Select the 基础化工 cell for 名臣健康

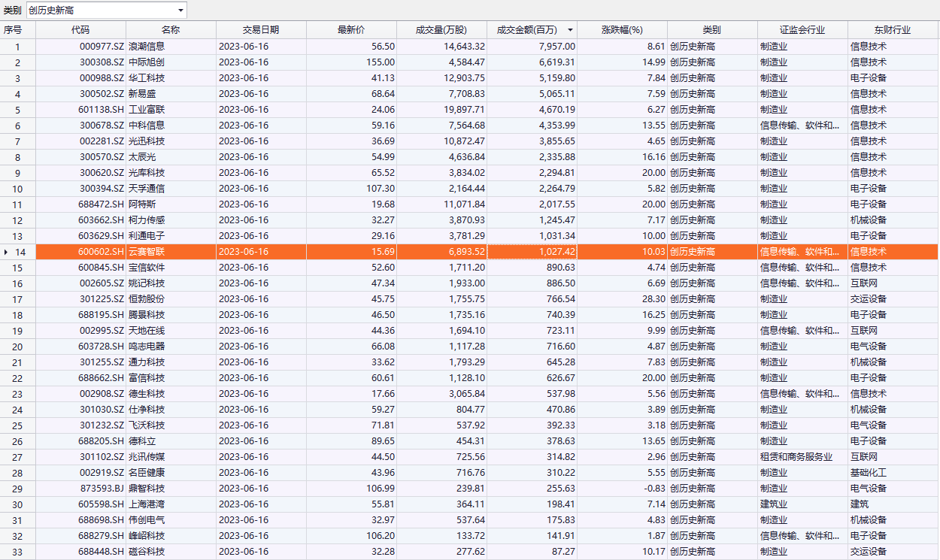pos(869,473)
